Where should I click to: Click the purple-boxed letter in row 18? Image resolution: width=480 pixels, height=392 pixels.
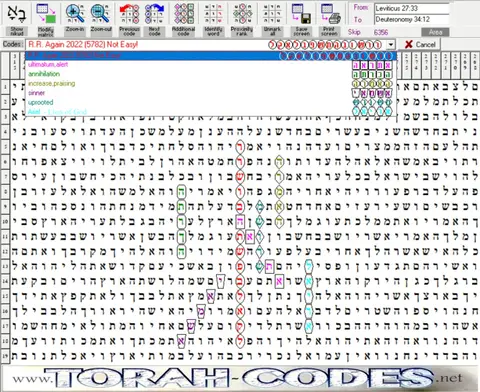coord(181,341)
